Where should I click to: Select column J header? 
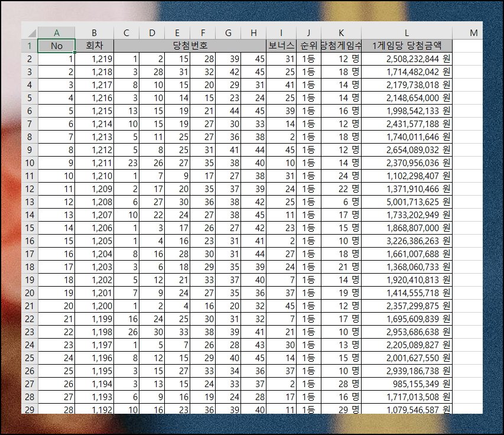click(308, 33)
